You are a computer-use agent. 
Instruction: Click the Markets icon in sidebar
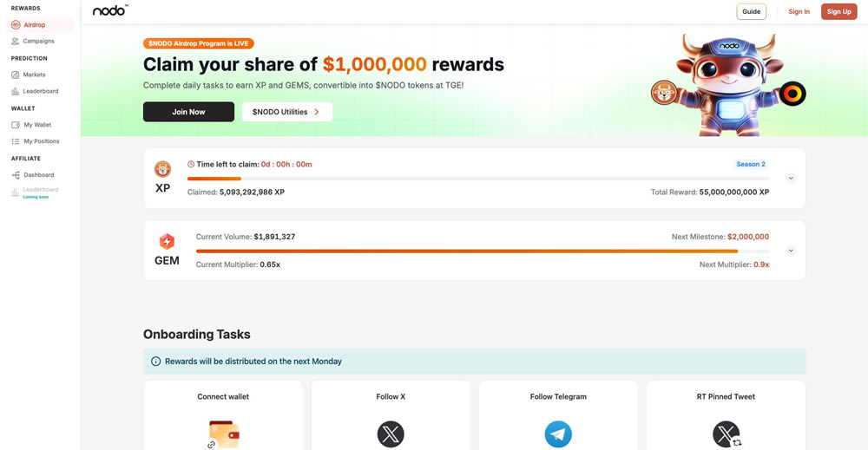click(x=16, y=75)
